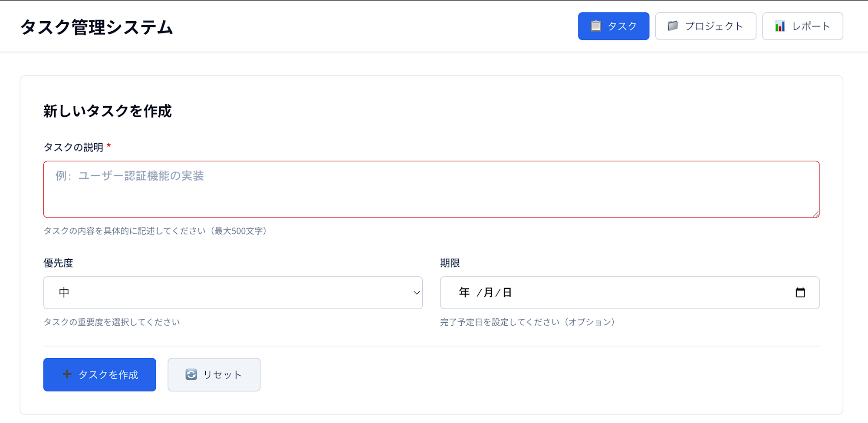Click the 日 segment of the date field
Screen dimensions: 868x423
click(x=508, y=292)
